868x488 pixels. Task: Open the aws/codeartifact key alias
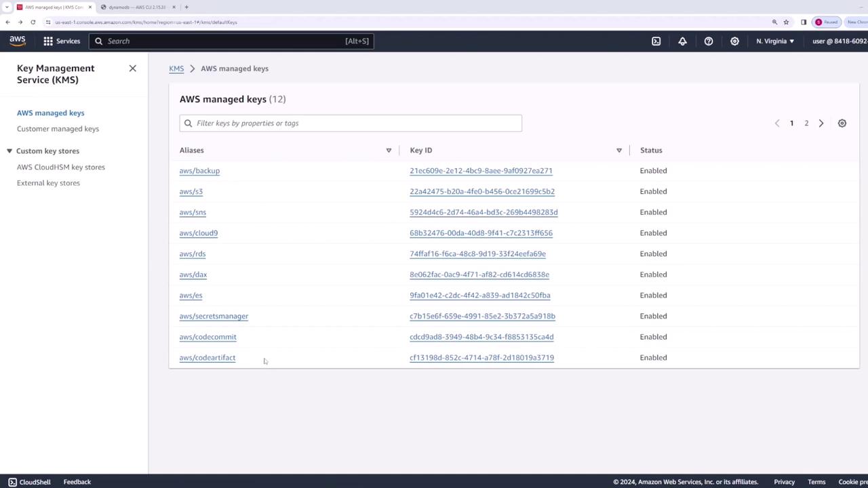tap(208, 358)
